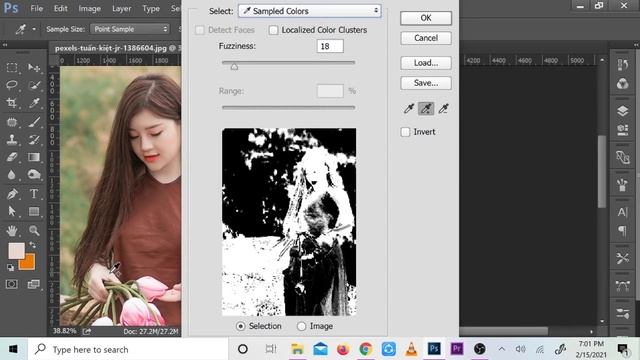Click the foreground color swatch
Viewport: 640px width, 360px height.
(x=16, y=250)
